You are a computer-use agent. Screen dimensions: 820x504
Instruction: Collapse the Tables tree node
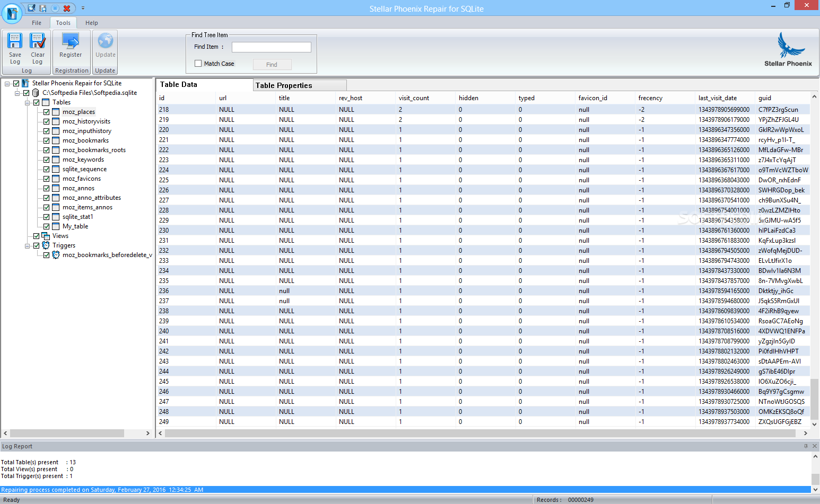coord(27,103)
